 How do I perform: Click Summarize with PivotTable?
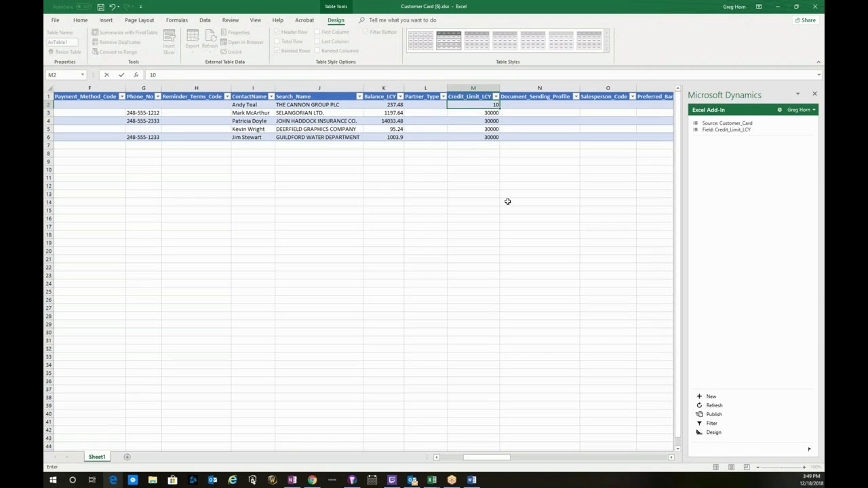point(125,33)
